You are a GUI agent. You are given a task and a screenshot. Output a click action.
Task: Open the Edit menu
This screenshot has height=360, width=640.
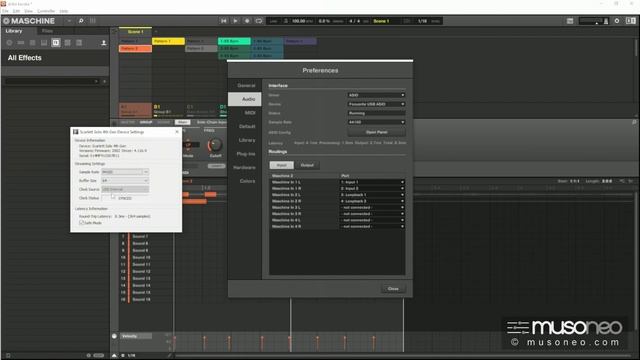(16, 11)
